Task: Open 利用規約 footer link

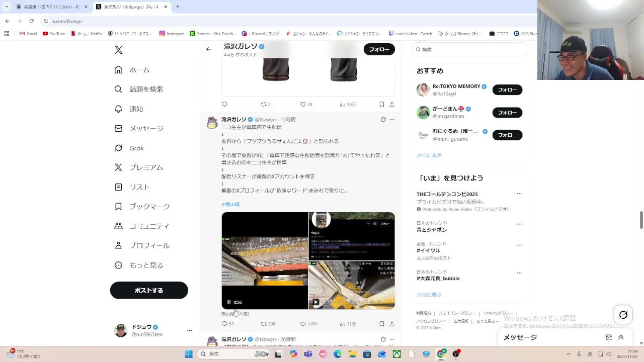Action: point(424,313)
